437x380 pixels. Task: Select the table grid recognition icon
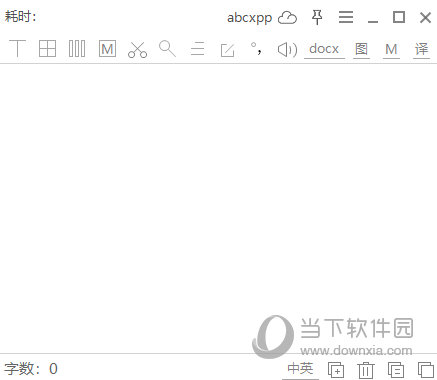click(47, 49)
